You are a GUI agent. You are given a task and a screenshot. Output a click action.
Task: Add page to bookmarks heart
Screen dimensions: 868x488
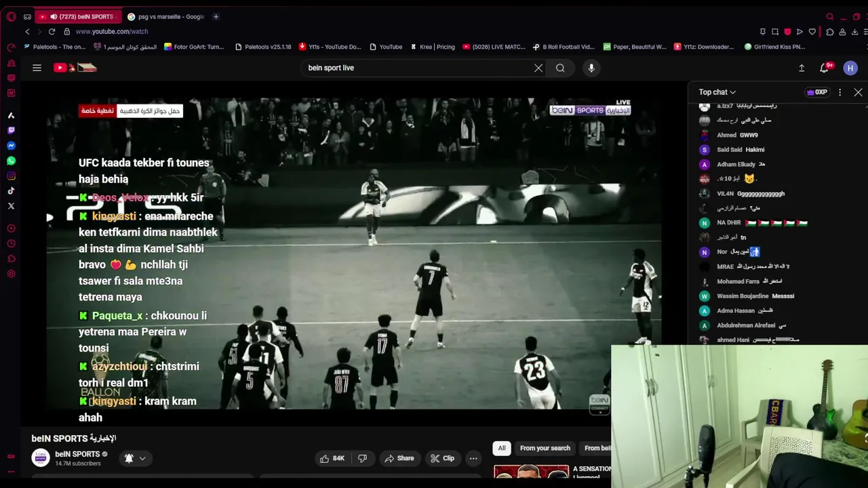pos(812,31)
